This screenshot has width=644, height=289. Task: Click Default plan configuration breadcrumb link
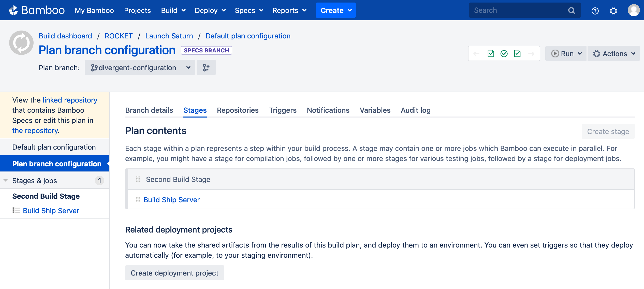coord(248,36)
